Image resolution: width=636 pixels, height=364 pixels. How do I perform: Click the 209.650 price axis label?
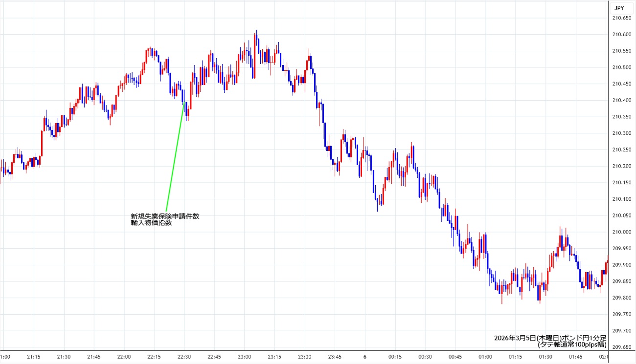[x=622, y=347]
